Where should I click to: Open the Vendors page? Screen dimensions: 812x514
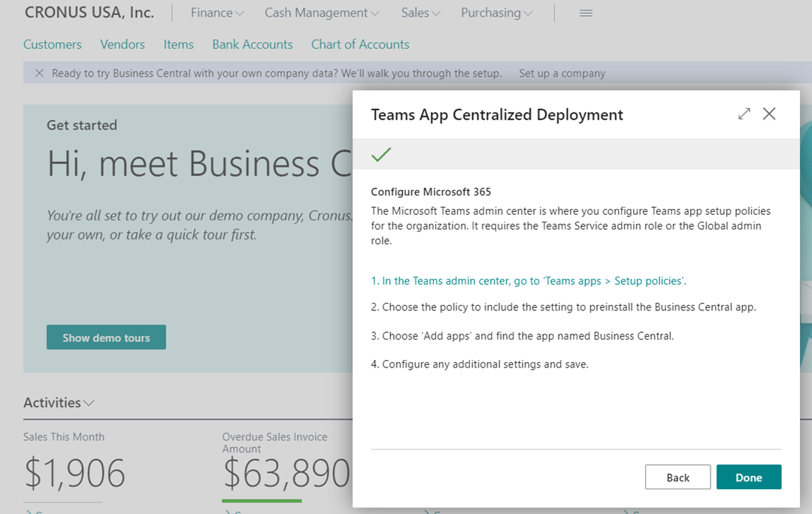click(x=123, y=44)
